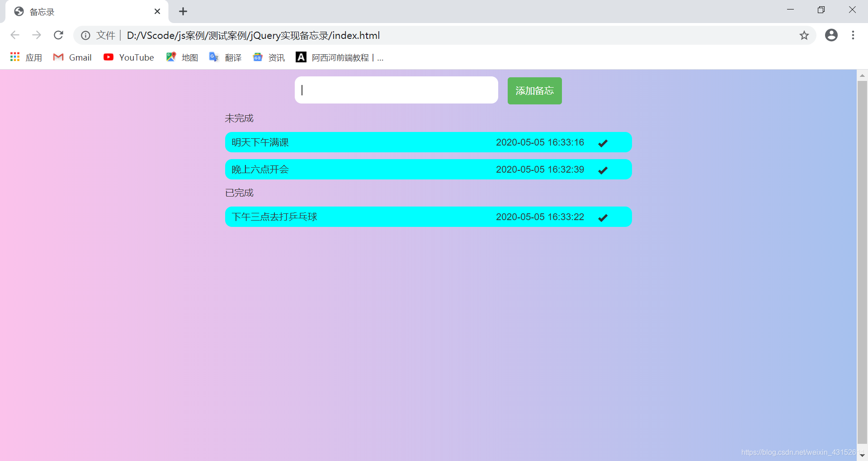This screenshot has height=461, width=868.
Task: Open the YouTube bookmark
Action: click(129, 57)
